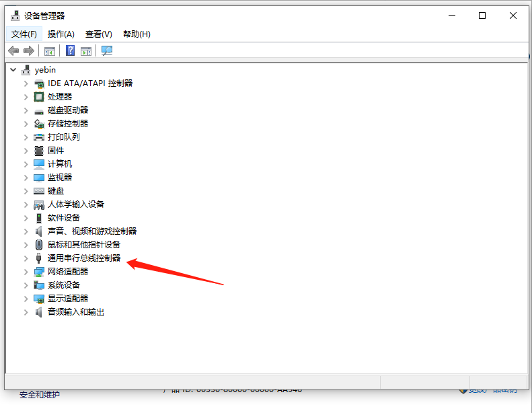Viewport: 532px width, 413px height.
Task: Select the 鼠标和其他指针设备 item
Action: (83, 245)
